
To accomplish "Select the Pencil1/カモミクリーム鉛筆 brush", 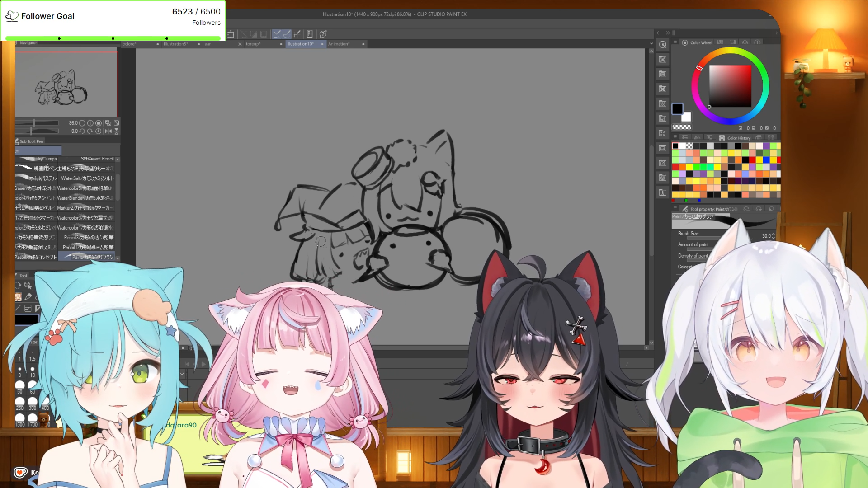I will [87, 247].
